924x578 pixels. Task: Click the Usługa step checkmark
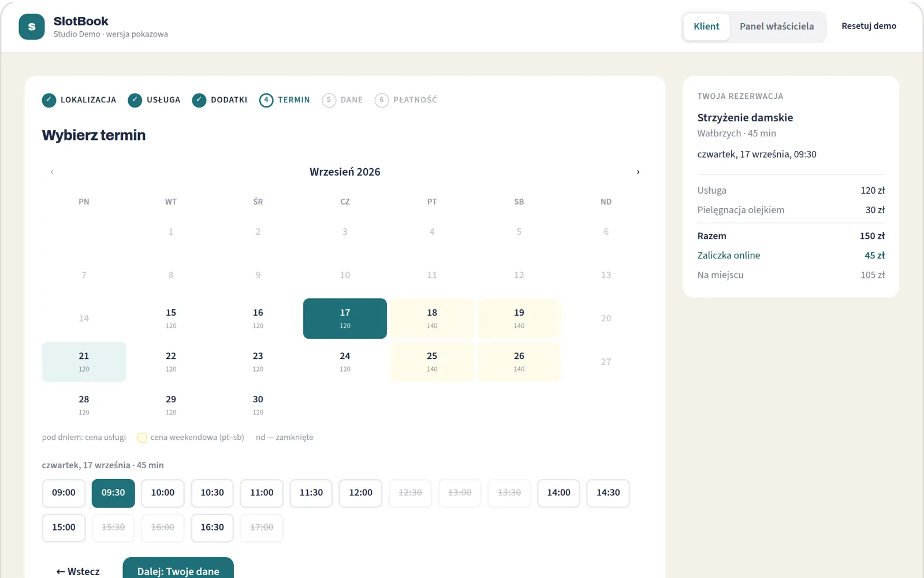135,100
